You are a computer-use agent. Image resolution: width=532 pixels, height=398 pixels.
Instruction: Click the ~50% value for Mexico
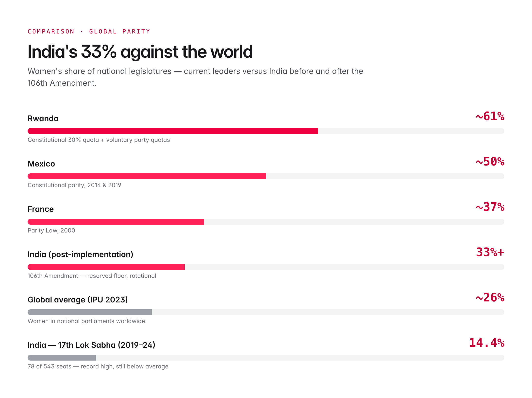490,162
